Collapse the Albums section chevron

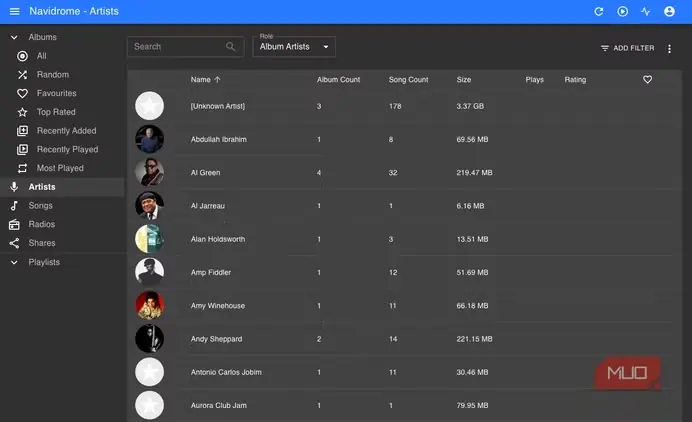coord(14,38)
